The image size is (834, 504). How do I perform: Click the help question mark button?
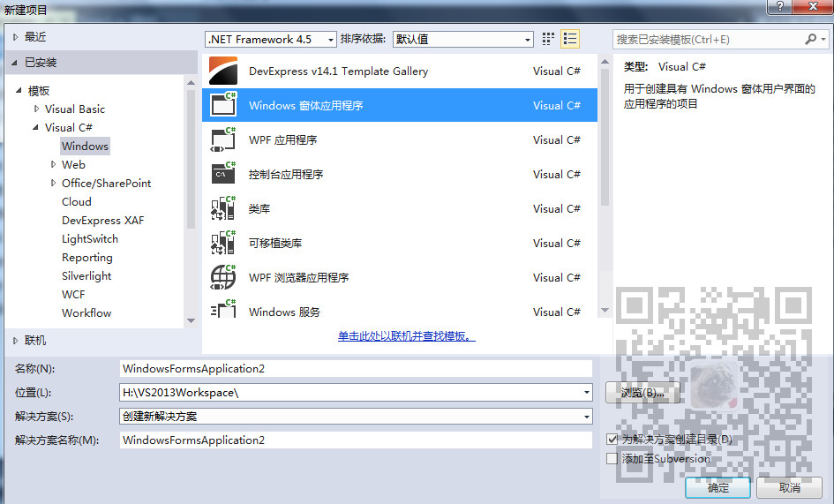[x=780, y=6]
